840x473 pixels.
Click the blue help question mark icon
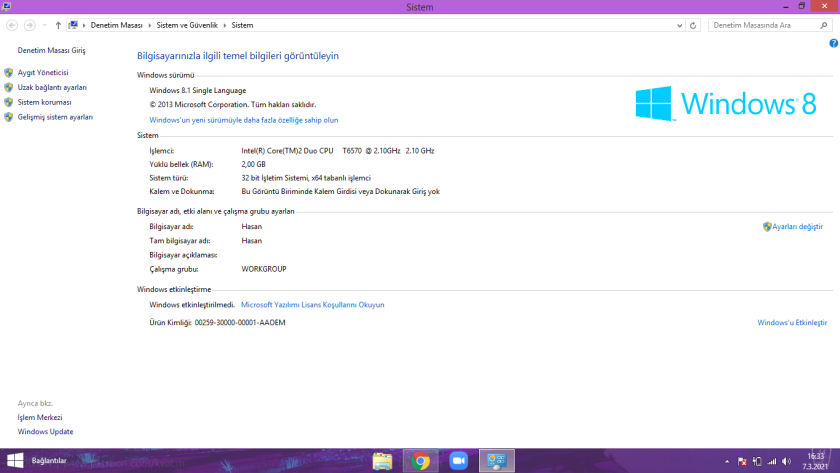tap(833, 44)
